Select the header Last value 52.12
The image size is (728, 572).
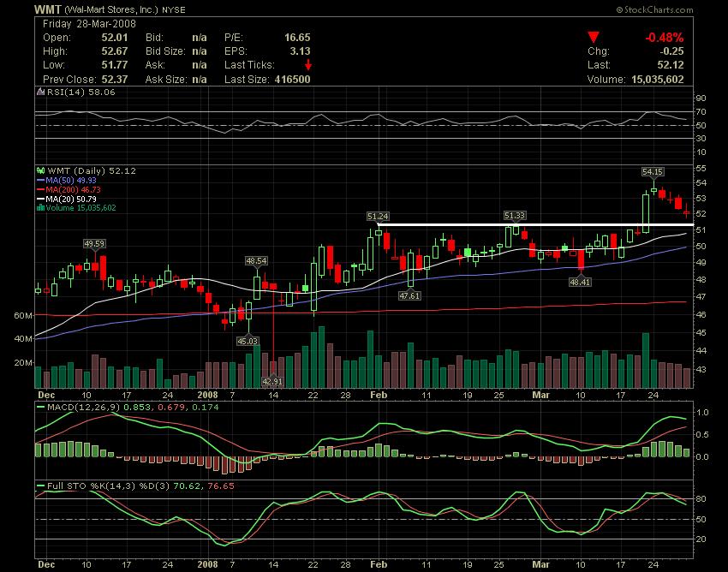tap(671, 65)
